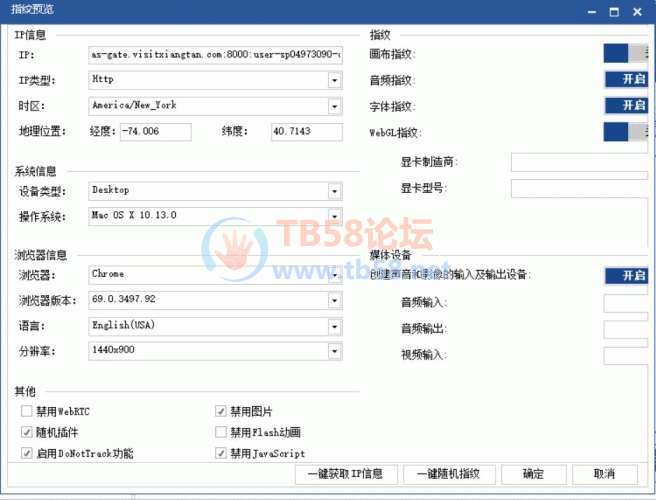The image size is (656, 500).
Task: Click the 一键获取IP信息 button
Action: (x=346, y=474)
